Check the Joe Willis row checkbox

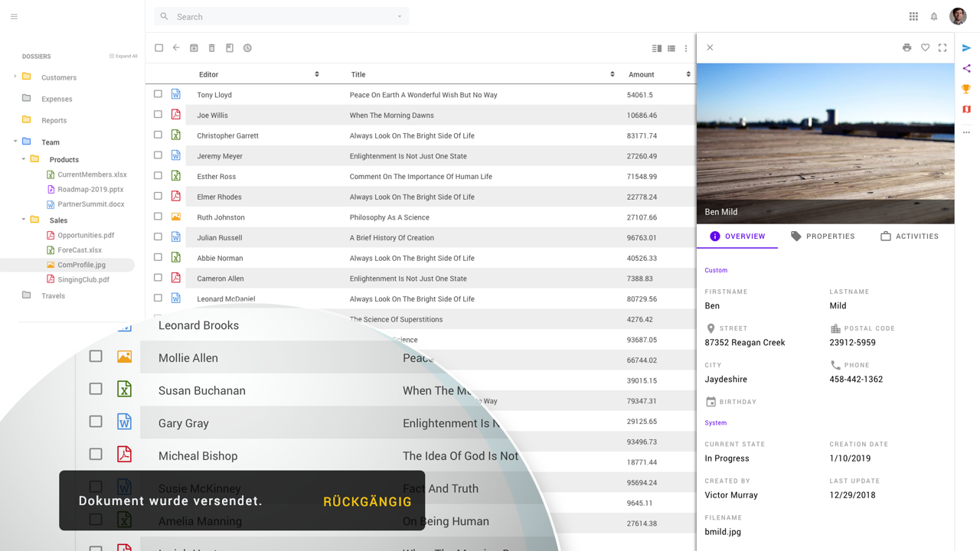click(158, 114)
